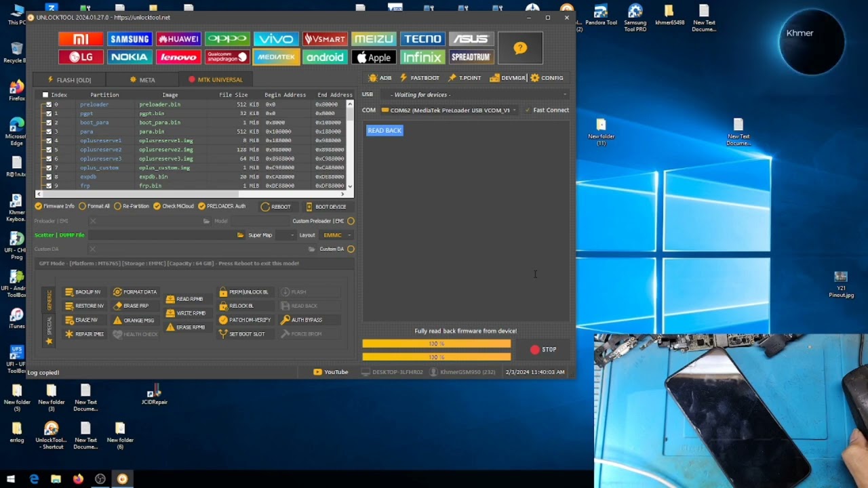Viewport: 868px width, 488px height.
Task: Uncheck the preloader partition row
Action: tap(48, 104)
